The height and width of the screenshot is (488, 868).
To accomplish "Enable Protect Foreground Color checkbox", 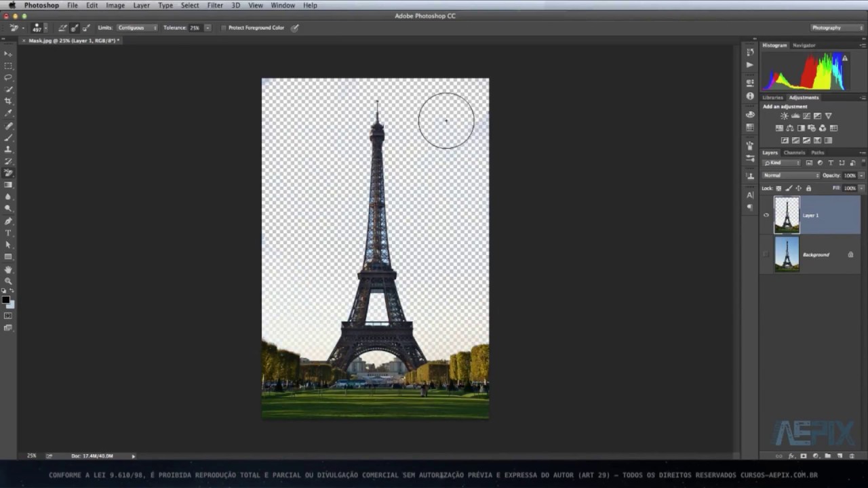I will click(x=224, y=28).
